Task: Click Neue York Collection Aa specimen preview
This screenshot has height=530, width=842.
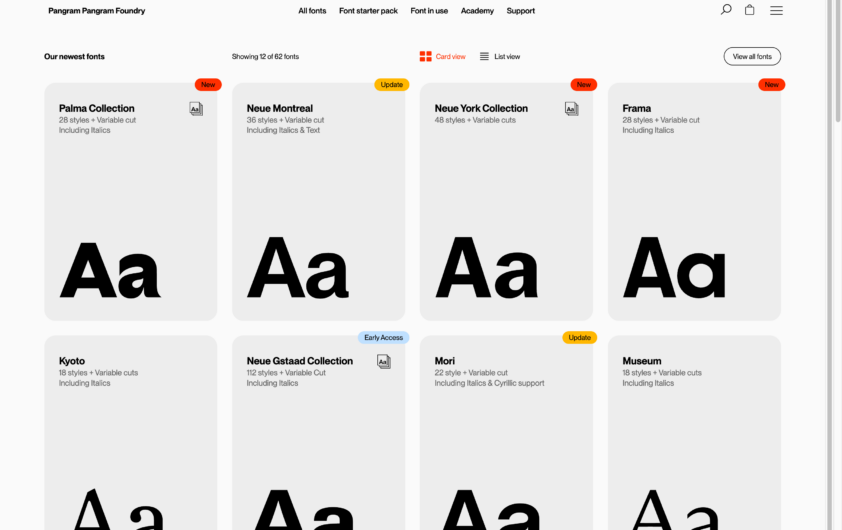Action: [487, 267]
